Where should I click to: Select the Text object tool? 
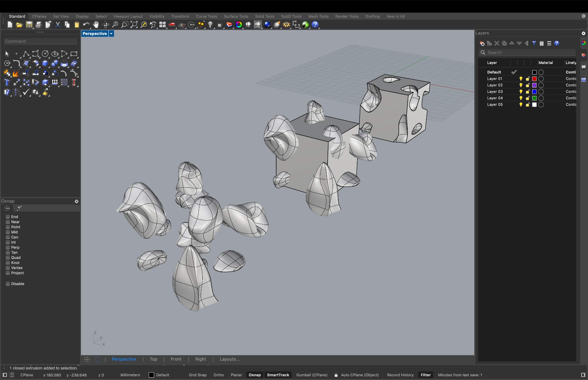coord(7,83)
